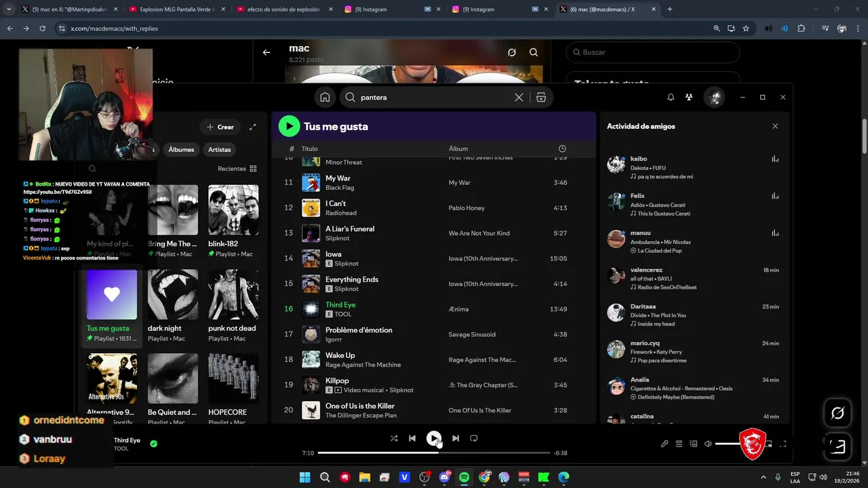868x488 pixels.
Task: Click the 'Crear' button in the library
Action: [220, 127]
